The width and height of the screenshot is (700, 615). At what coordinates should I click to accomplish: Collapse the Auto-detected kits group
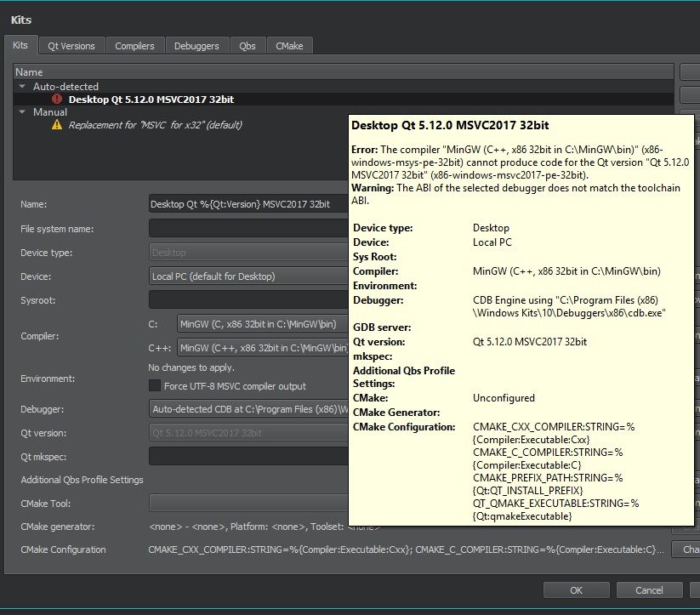(x=22, y=86)
